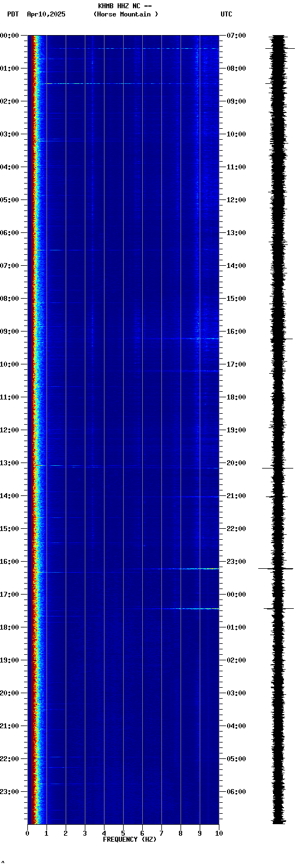Click the FREQUENCY (HZ) axis label

coord(130,840)
